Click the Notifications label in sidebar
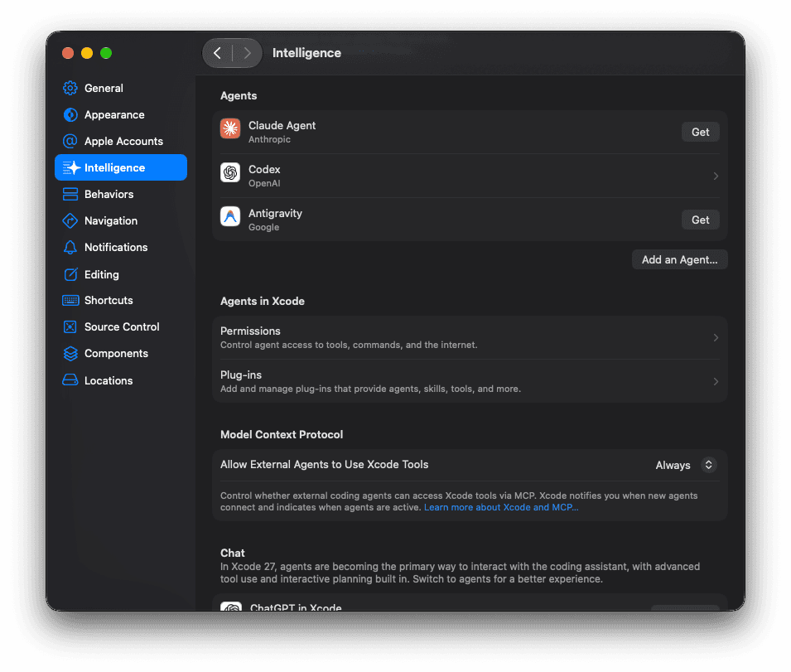The height and width of the screenshot is (672, 791). [116, 247]
